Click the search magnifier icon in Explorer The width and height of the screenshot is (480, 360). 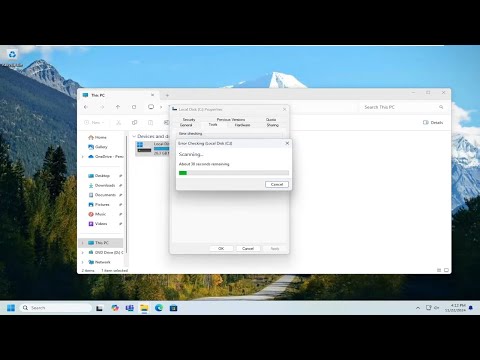click(441, 107)
